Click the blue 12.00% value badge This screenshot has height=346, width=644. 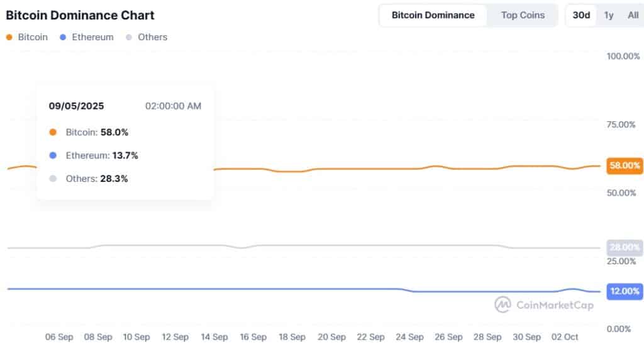tap(625, 291)
